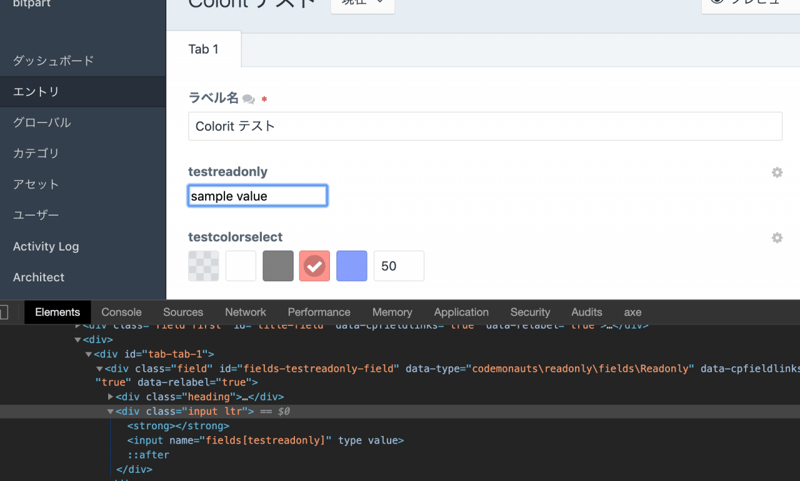Open the gear settings for testcolorselect field
The height and width of the screenshot is (481, 800).
pyautogui.click(x=777, y=238)
